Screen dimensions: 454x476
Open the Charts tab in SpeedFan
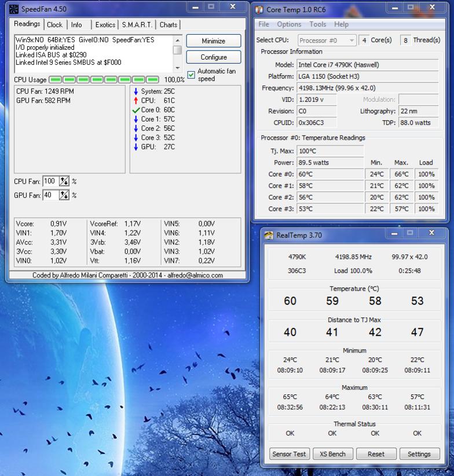pyautogui.click(x=169, y=25)
